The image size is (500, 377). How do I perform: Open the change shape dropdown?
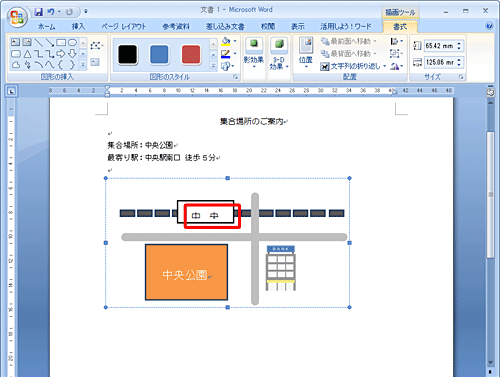point(228,66)
